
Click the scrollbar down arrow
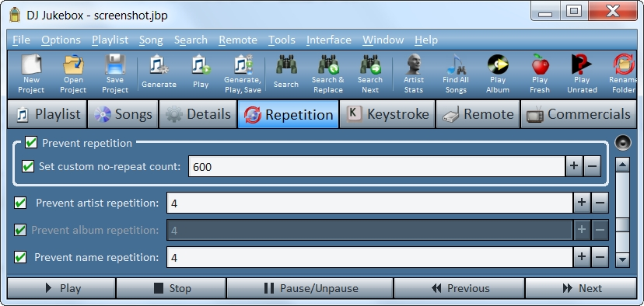coord(623,259)
